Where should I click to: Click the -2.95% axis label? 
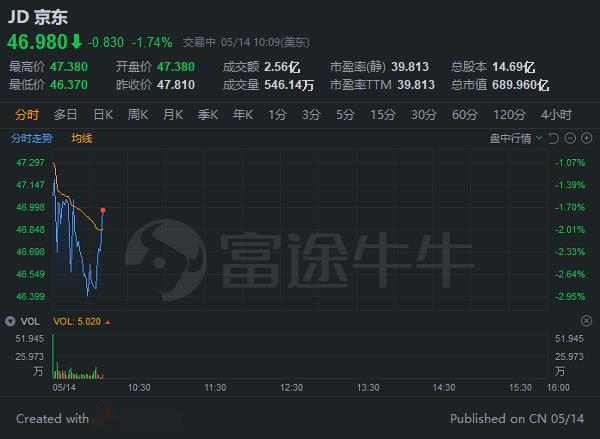coord(570,296)
